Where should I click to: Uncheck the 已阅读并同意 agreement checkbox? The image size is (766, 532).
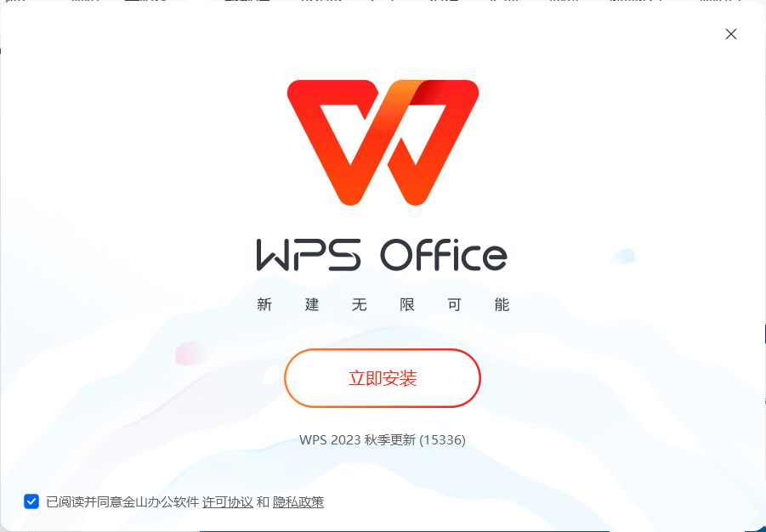31,501
